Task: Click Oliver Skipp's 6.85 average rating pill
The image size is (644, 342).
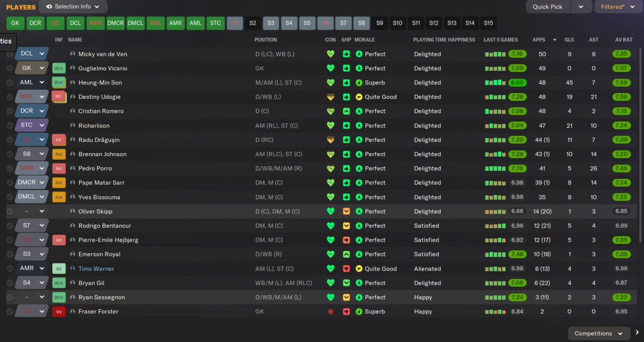Action: [x=621, y=212]
